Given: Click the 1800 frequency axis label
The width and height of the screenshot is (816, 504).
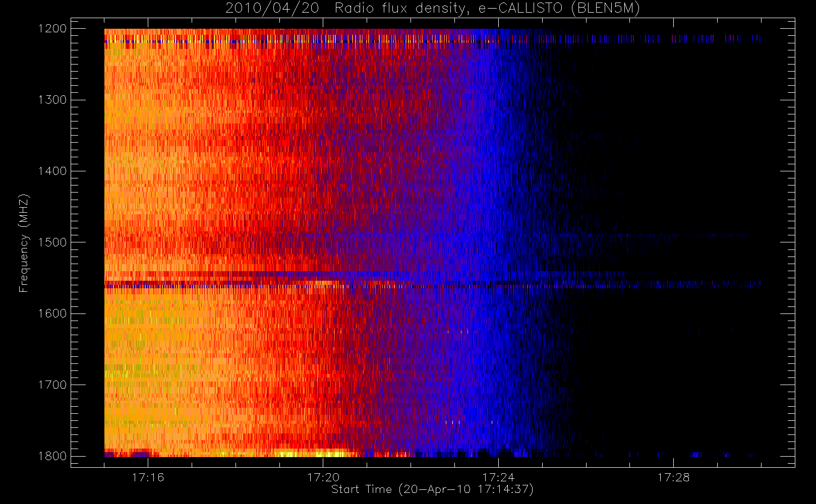Looking at the screenshot, I should click(52, 456).
